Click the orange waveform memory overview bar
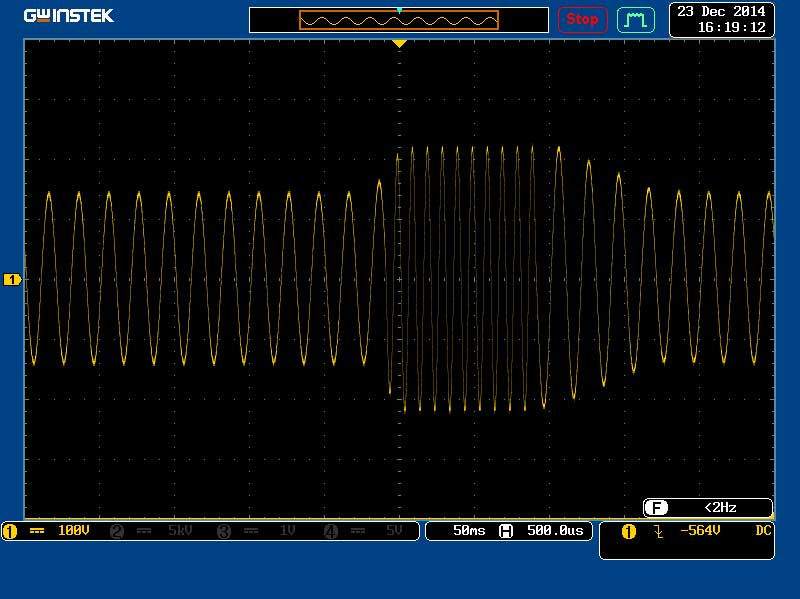Image resolution: width=800 pixels, height=599 pixels. point(398,20)
